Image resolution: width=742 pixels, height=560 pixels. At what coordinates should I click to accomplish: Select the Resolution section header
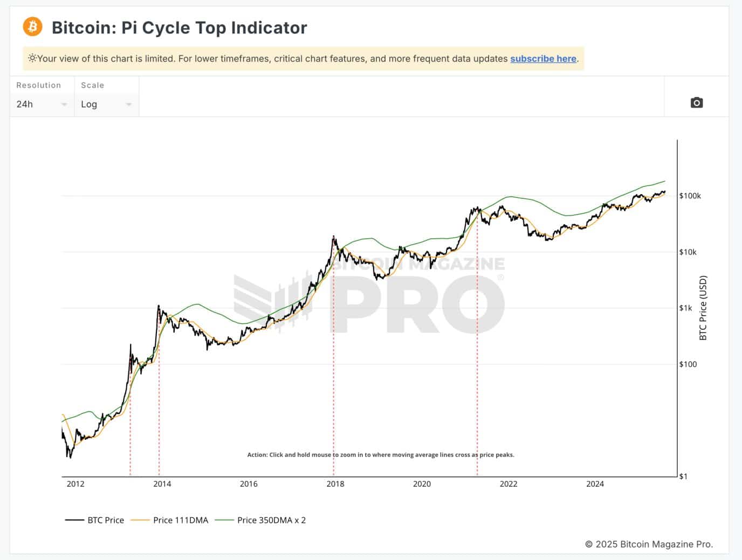click(x=38, y=85)
